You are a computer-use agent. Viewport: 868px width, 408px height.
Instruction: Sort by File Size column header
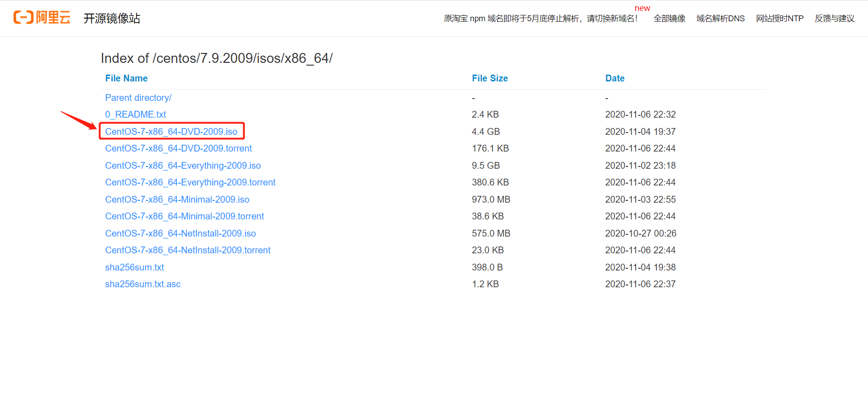(x=490, y=78)
